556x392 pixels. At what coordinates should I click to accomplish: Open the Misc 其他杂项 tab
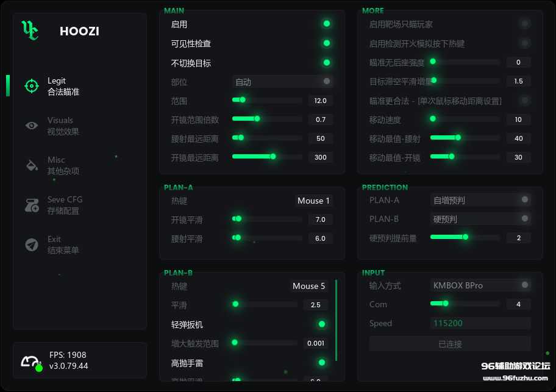point(63,165)
